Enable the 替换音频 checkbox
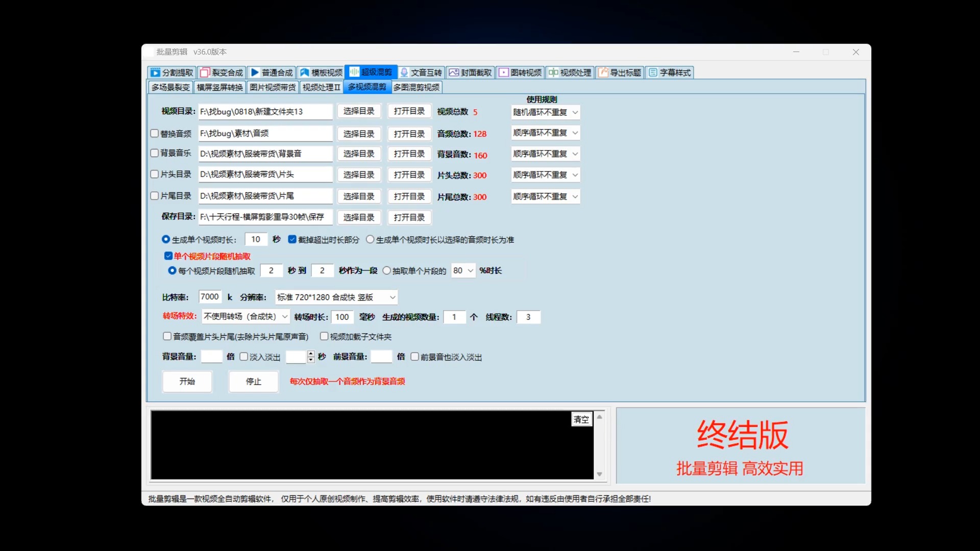The width and height of the screenshot is (980, 551). (155, 133)
